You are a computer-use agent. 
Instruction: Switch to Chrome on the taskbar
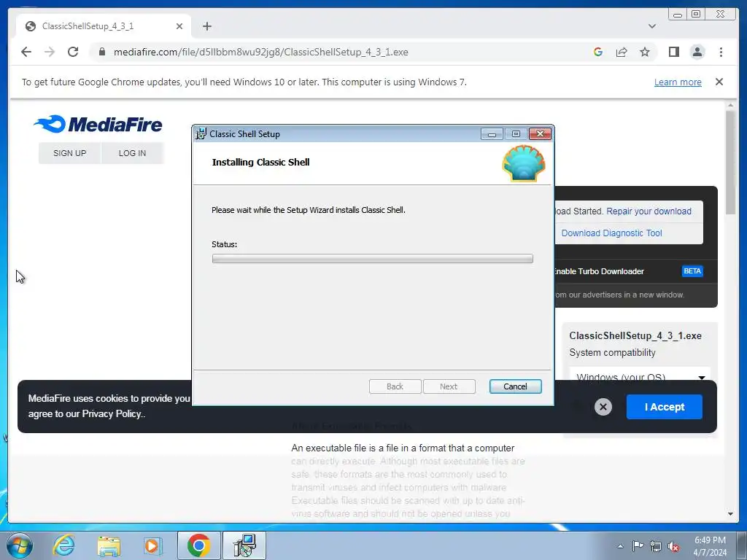pyautogui.click(x=198, y=545)
